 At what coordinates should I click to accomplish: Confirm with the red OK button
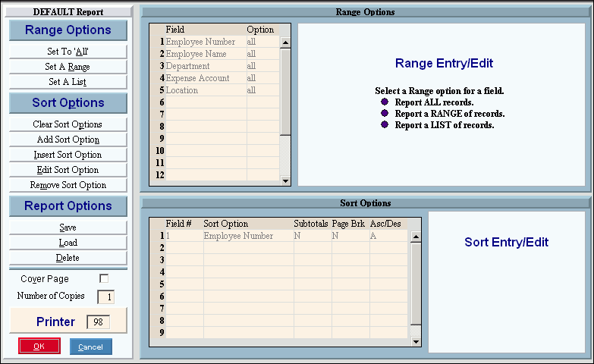click(x=39, y=347)
